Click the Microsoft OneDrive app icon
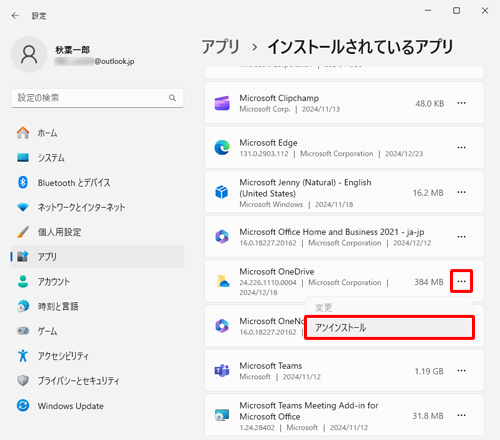500x440 pixels. [x=223, y=281]
